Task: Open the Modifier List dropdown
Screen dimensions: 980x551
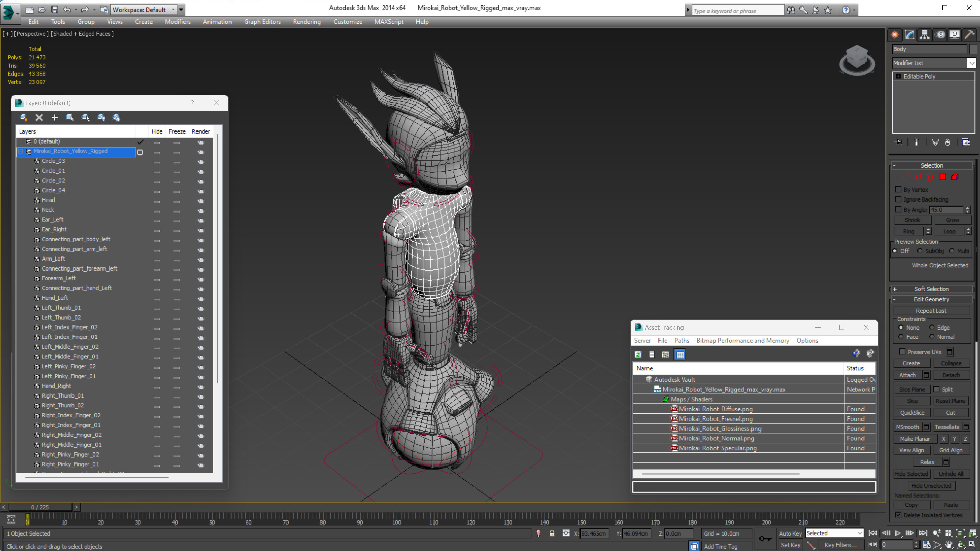Action: click(x=972, y=63)
